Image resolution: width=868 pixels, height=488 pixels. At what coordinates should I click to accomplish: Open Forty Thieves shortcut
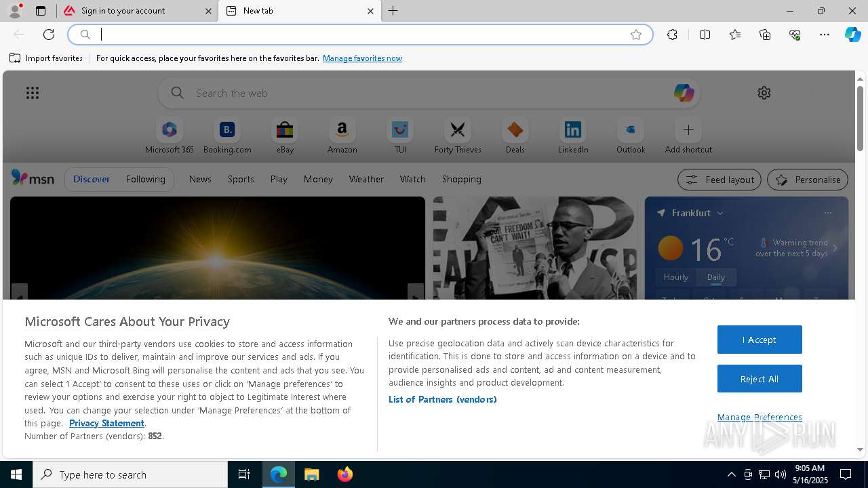pyautogui.click(x=458, y=136)
